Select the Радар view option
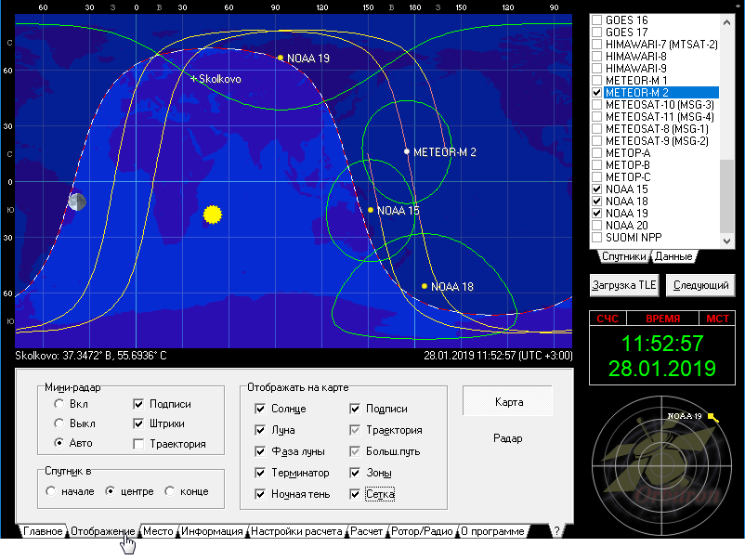Viewport: 745px width, 560px height. pyautogui.click(x=507, y=438)
